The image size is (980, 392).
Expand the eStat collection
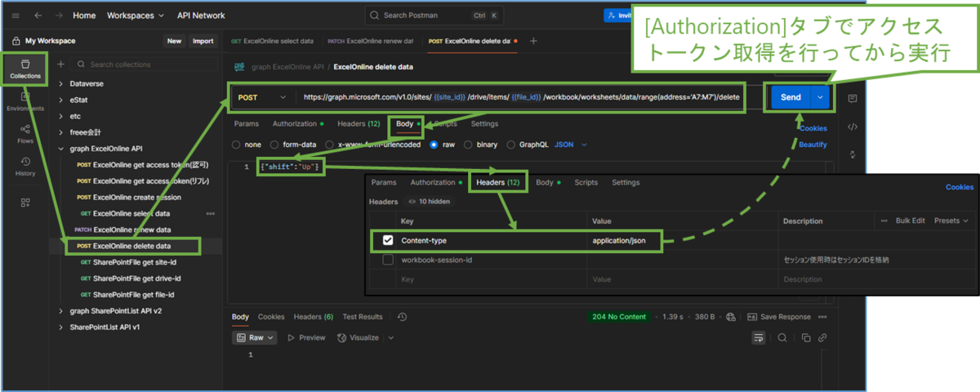point(60,100)
